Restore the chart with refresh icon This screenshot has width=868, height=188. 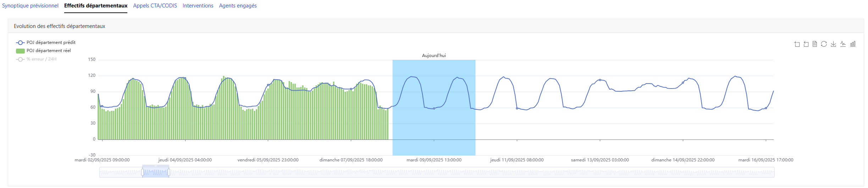click(824, 44)
